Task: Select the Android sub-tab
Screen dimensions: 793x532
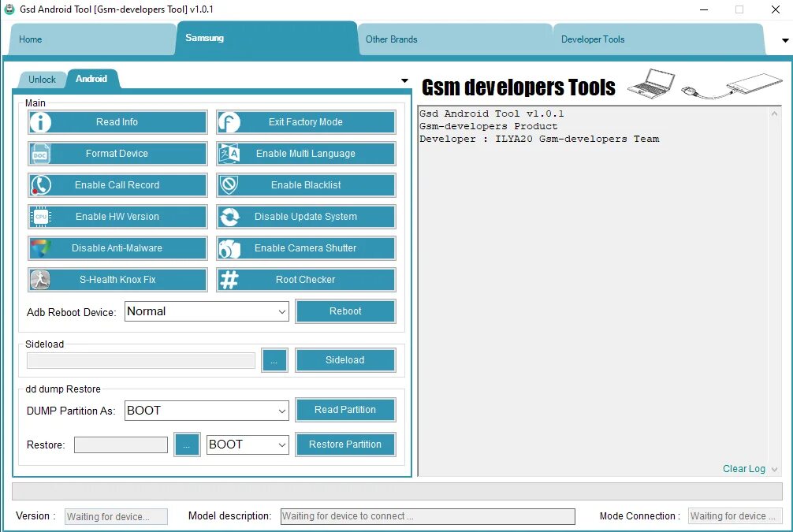Action: 91,79
